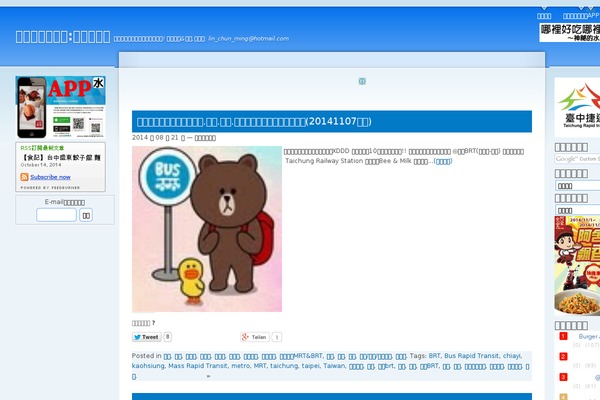Click the E-mail subscription input field
Screen dimensions: 600x400
click(x=56, y=215)
